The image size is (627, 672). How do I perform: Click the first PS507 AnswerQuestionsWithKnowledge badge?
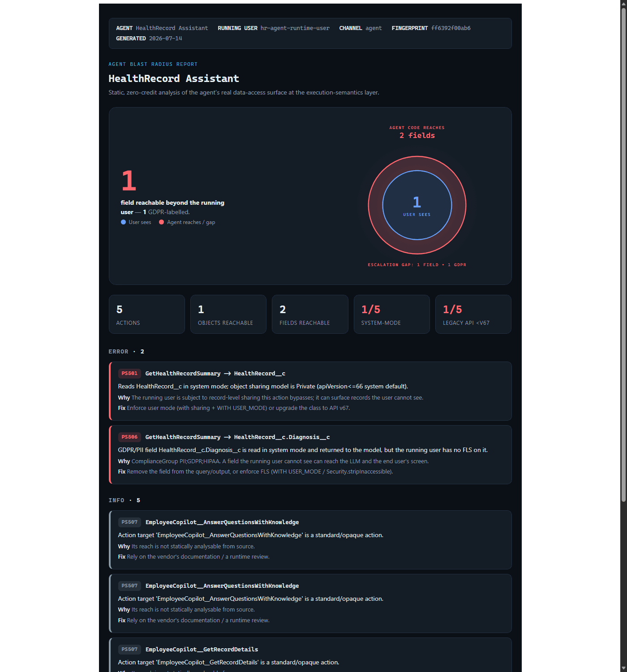[x=129, y=522]
